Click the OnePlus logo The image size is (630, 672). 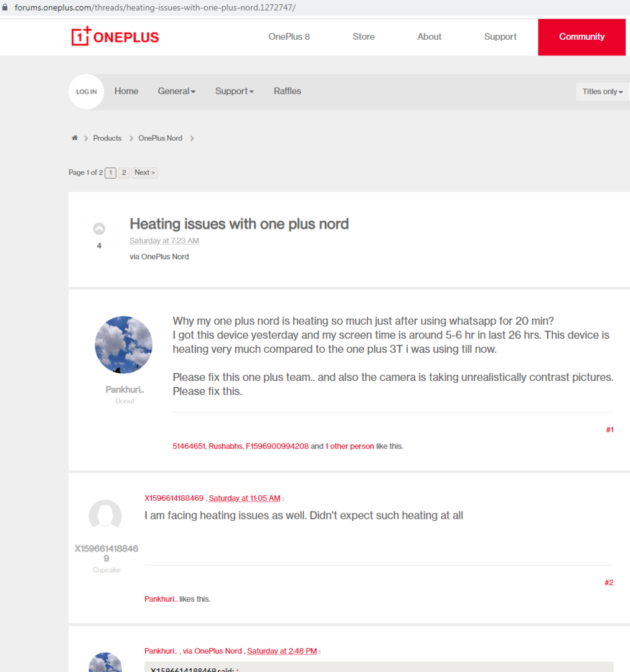(x=115, y=37)
